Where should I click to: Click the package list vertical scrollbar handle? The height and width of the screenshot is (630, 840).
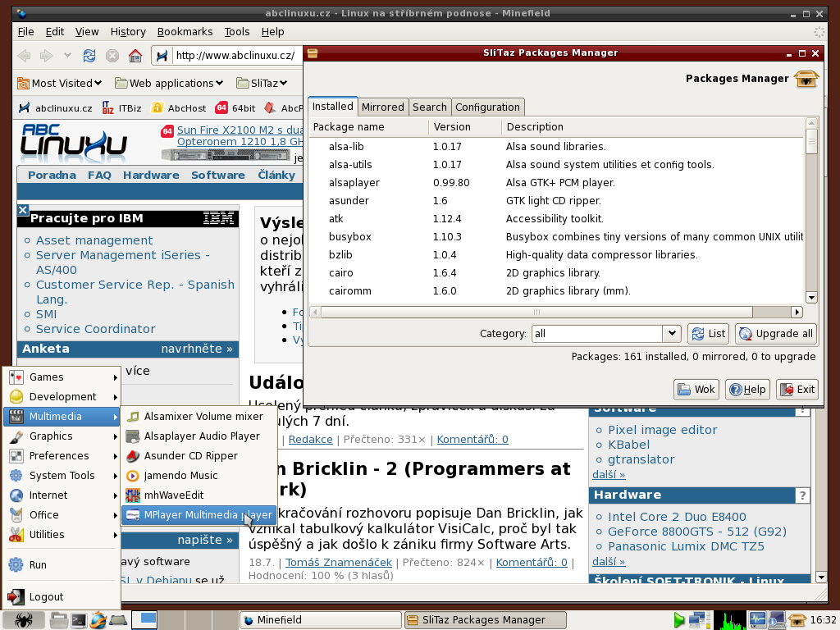pyautogui.click(x=811, y=141)
